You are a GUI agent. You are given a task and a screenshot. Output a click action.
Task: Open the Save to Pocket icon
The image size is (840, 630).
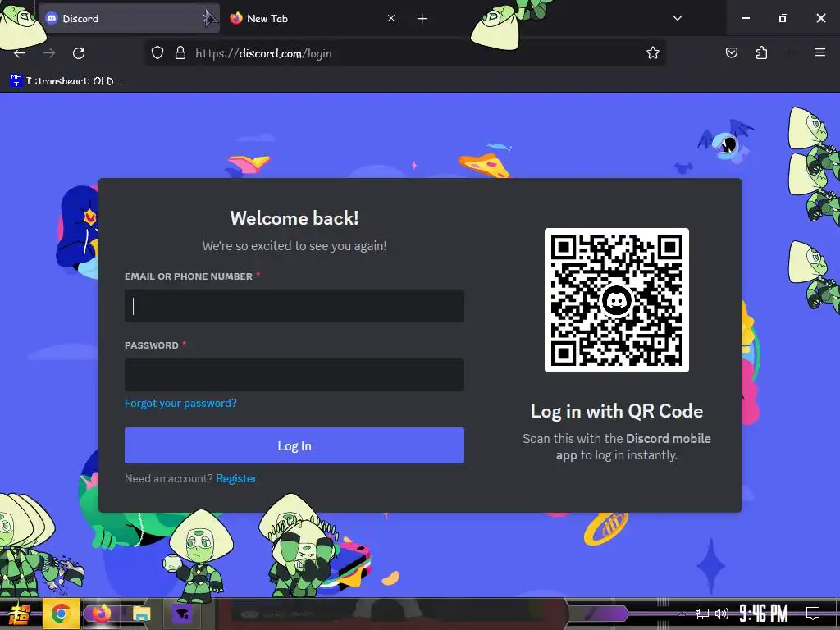pos(731,52)
